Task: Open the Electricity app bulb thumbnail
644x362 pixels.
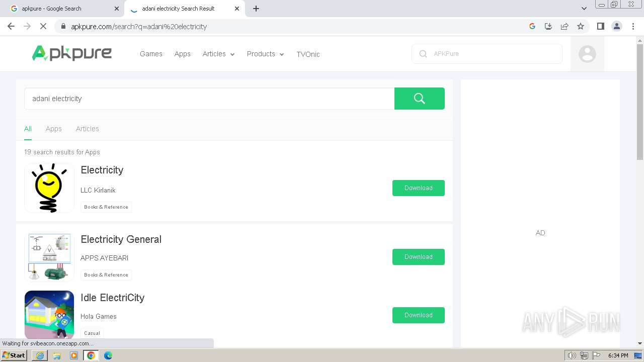Action: pyautogui.click(x=49, y=188)
